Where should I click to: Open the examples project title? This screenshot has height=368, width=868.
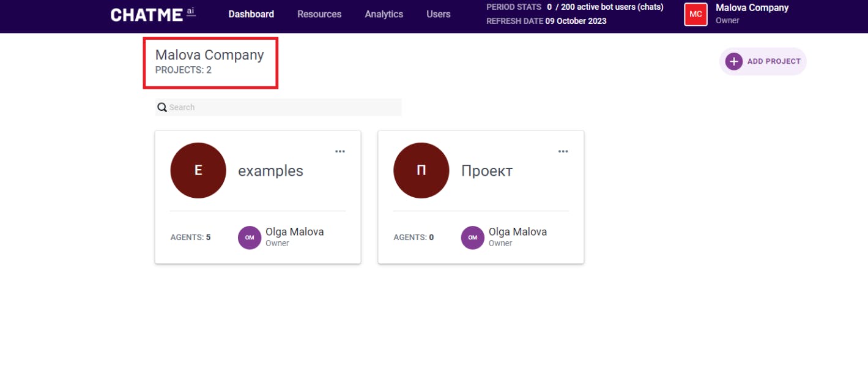point(270,171)
